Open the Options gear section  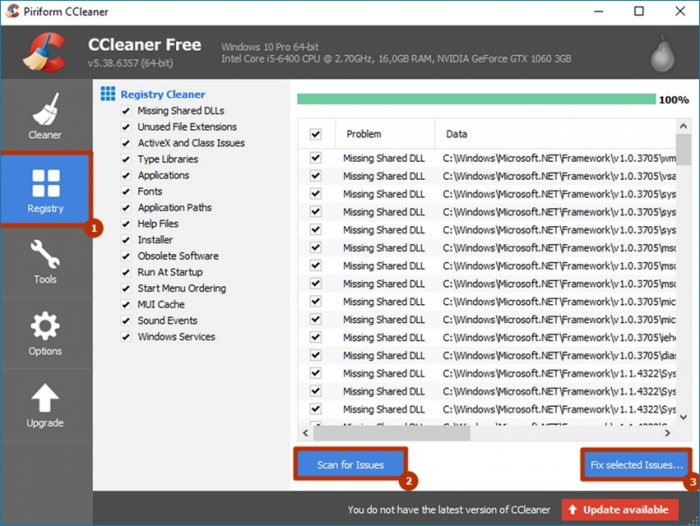[x=45, y=333]
